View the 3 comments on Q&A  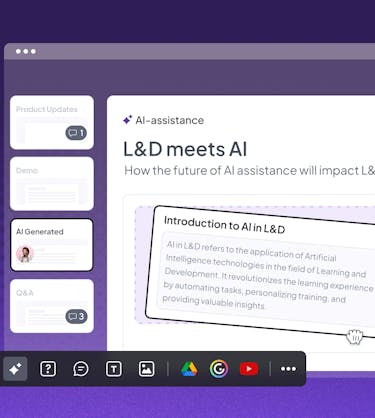(x=76, y=316)
